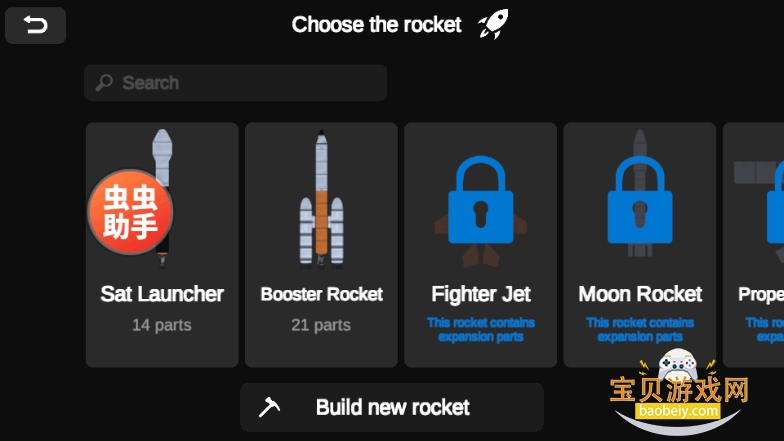The image size is (784, 441).
Task: Click the magnifier icon in search bar
Action: point(104,83)
